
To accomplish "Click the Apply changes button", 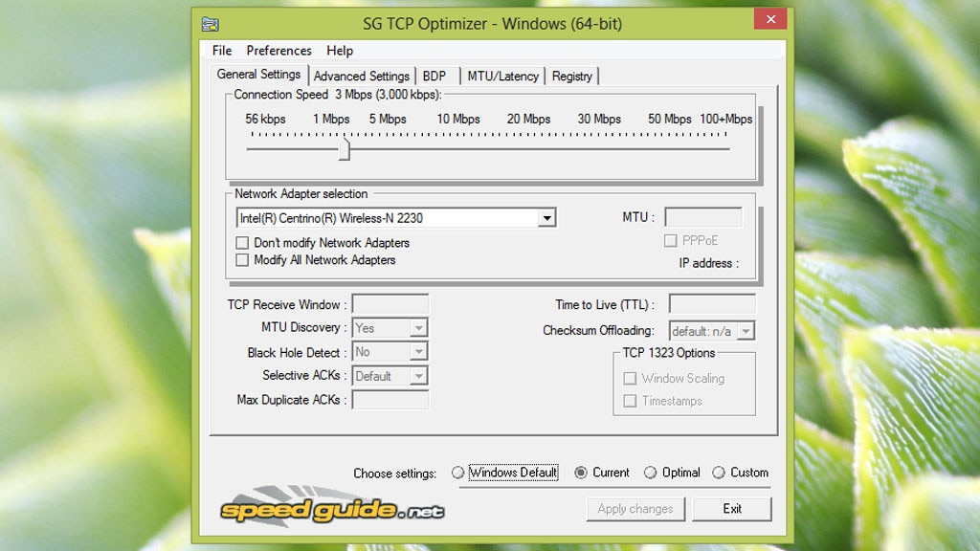I will coord(635,509).
